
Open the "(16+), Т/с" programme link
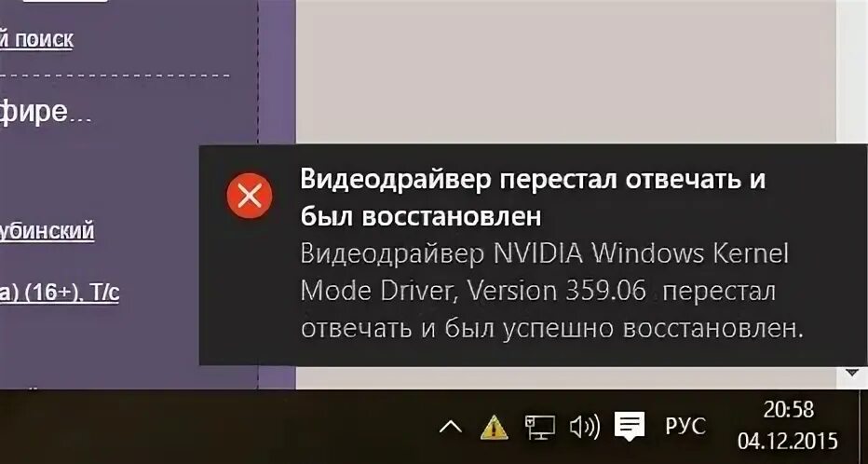click(60, 292)
